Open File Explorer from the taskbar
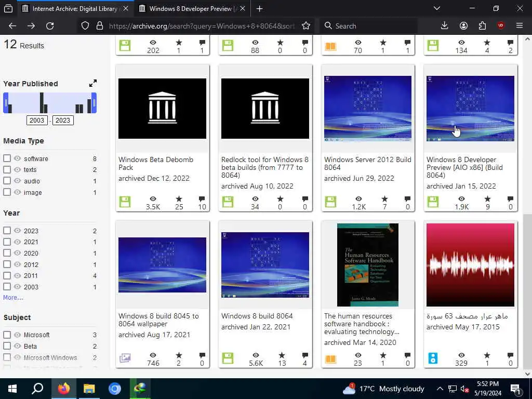532x399 pixels. click(x=89, y=389)
